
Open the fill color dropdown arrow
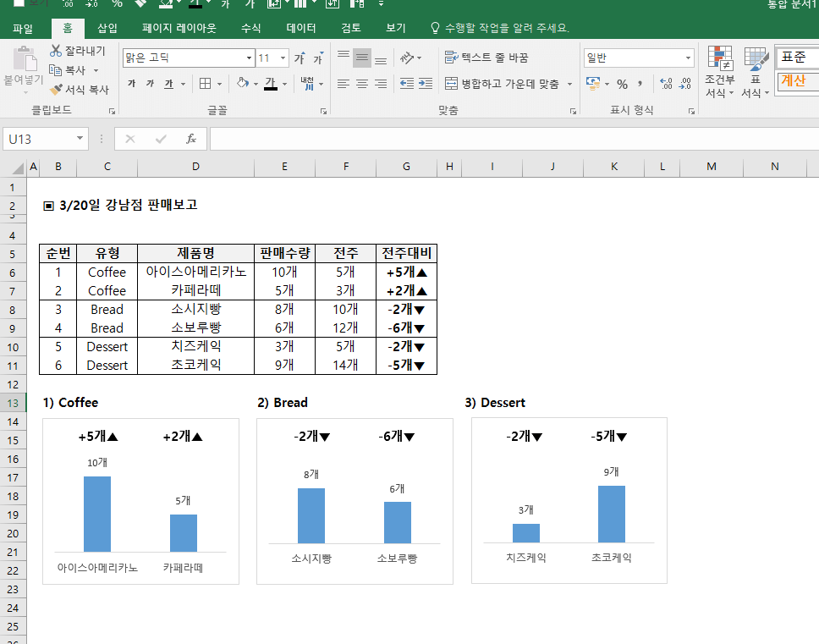[256, 84]
